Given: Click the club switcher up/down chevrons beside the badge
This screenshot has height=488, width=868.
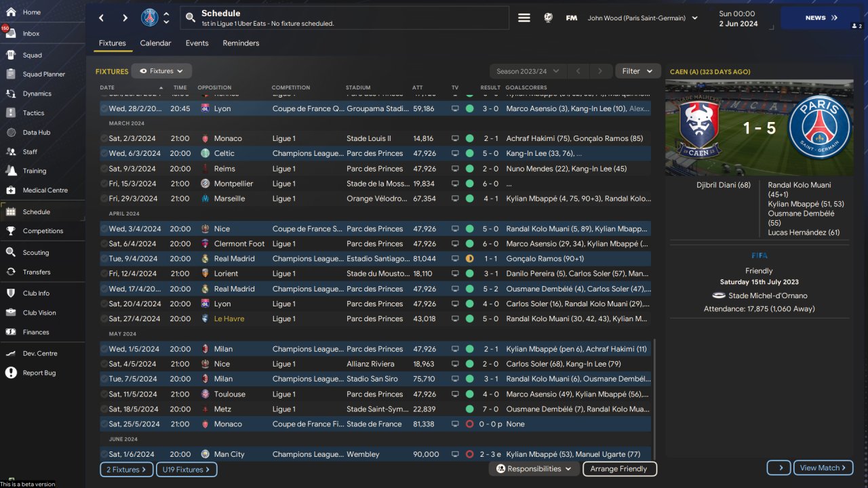Looking at the screenshot, I should pyautogui.click(x=167, y=18).
